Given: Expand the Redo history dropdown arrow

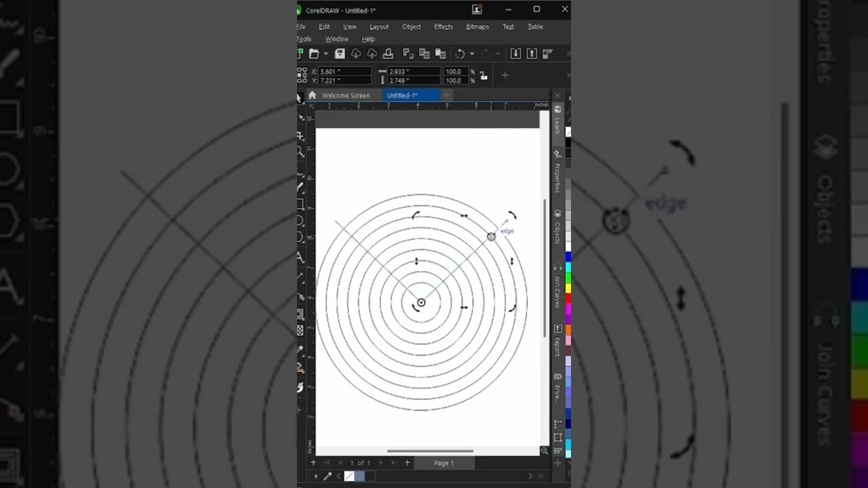Looking at the screenshot, I should [x=497, y=54].
